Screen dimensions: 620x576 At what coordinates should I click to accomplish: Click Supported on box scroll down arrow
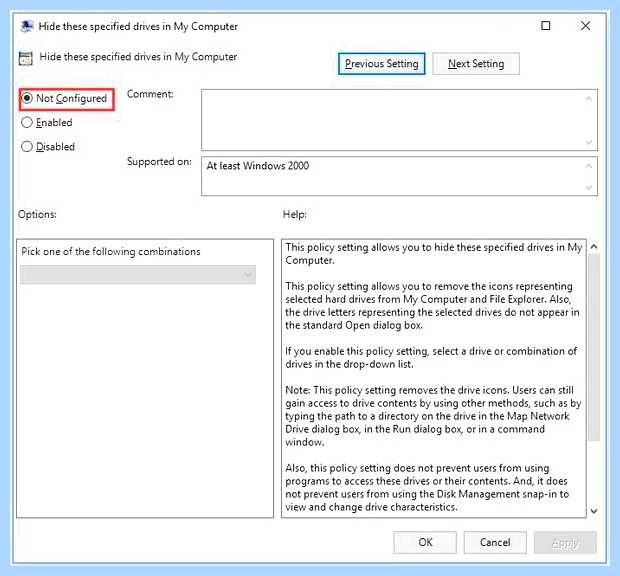point(589,187)
